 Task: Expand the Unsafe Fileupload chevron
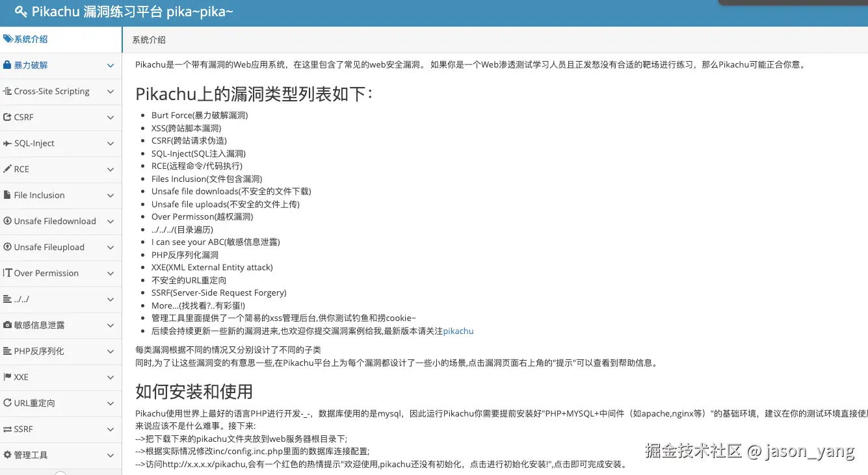pyautogui.click(x=111, y=248)
